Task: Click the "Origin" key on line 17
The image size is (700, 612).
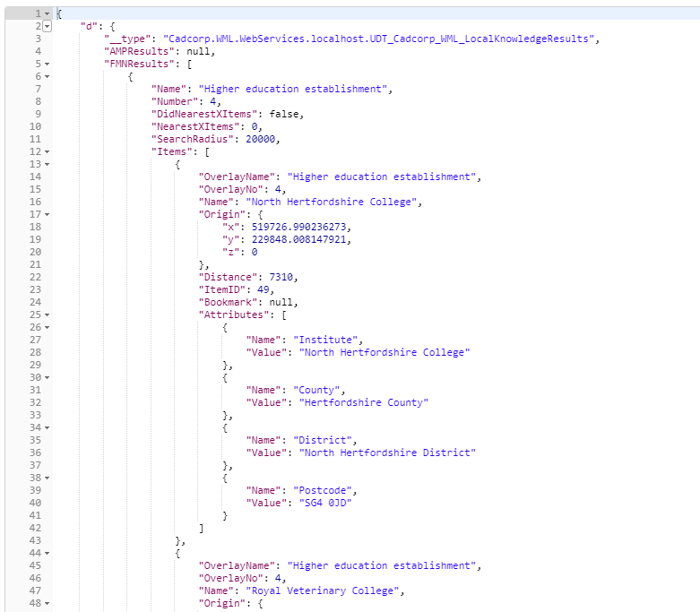Action: pos(222,214)
